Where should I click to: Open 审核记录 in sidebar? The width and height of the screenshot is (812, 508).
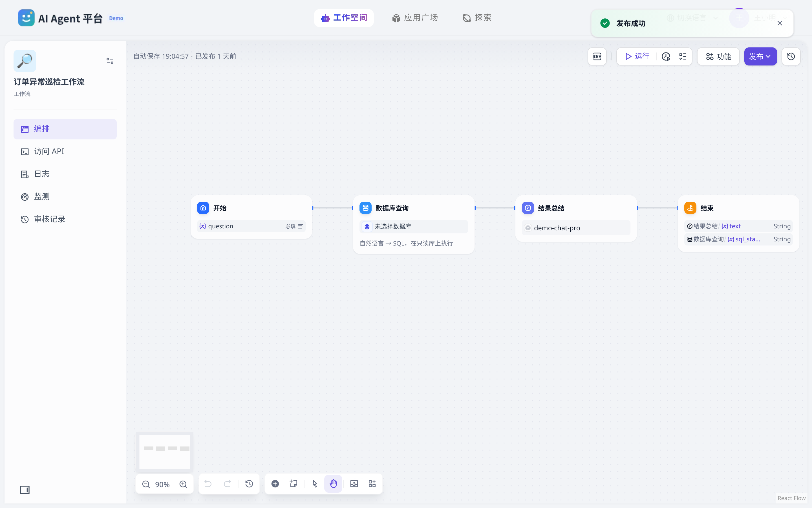point(65,219)
